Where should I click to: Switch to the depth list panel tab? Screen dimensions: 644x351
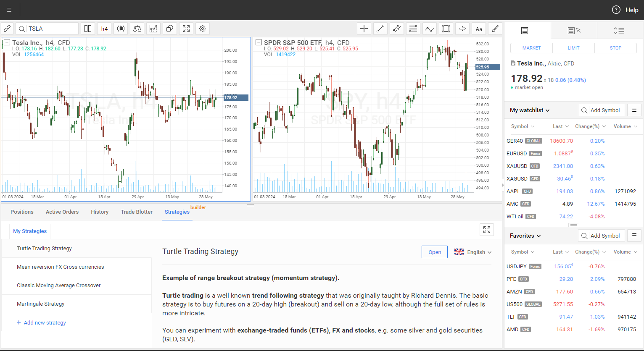point(619,31)
